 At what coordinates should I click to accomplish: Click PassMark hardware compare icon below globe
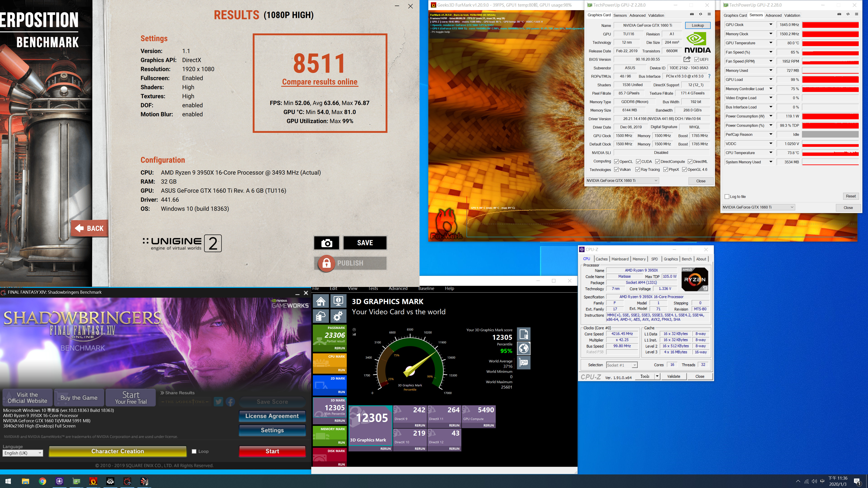pyautogui.click(x=524, y=363)
